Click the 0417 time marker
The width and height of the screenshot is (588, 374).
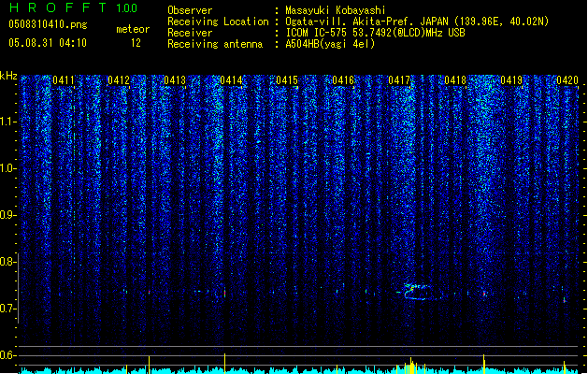399,80
